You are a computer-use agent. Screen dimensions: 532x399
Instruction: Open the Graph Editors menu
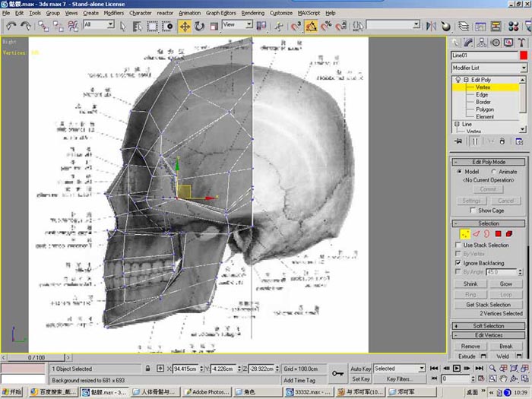[x=221, y=13]
